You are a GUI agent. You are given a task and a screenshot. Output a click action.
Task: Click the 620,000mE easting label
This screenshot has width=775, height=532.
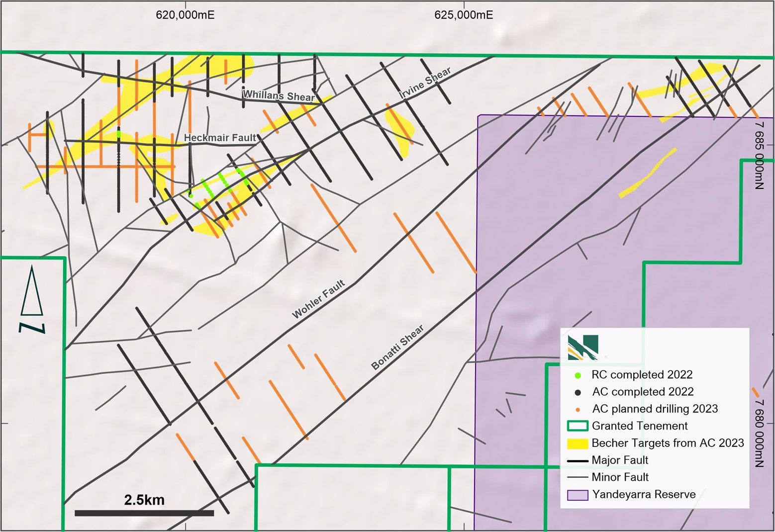185,15
